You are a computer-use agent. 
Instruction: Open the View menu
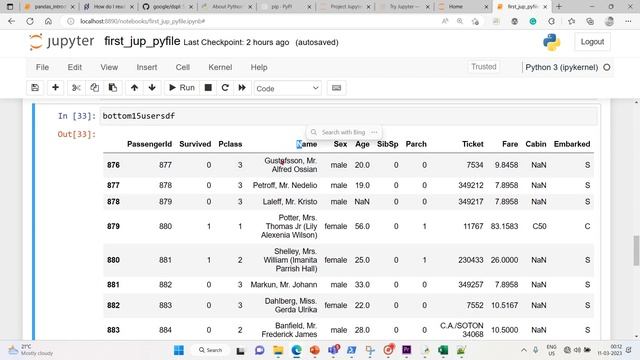coord(109,67)
